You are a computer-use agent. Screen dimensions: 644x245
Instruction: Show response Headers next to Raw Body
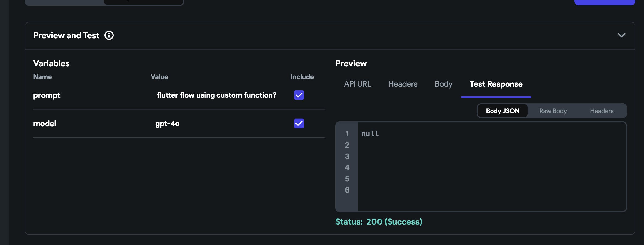tap(602, 111)
